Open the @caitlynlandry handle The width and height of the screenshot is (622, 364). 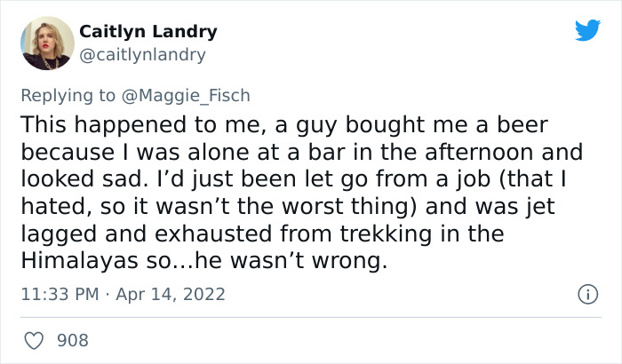point(143,55)
